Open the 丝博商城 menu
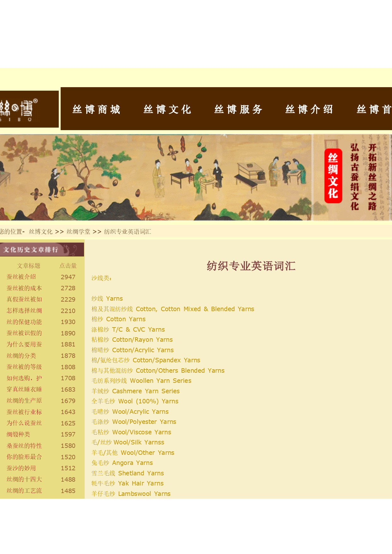The image size is (392, 554). (x=96, y=109)
